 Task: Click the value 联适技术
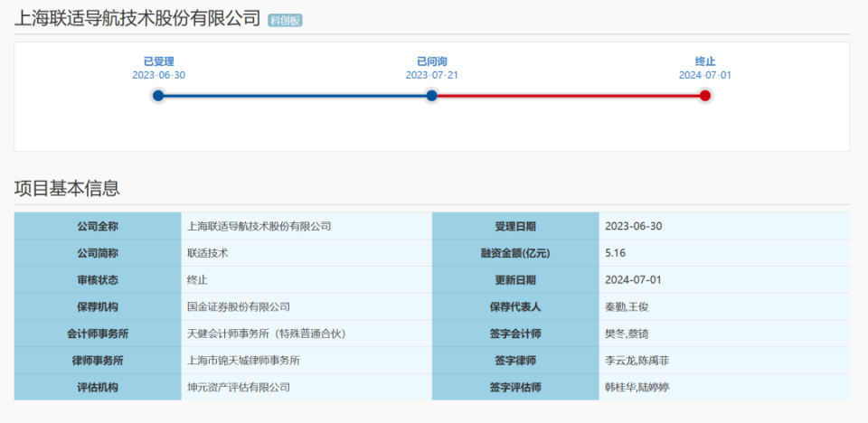[x=208, y=253]
